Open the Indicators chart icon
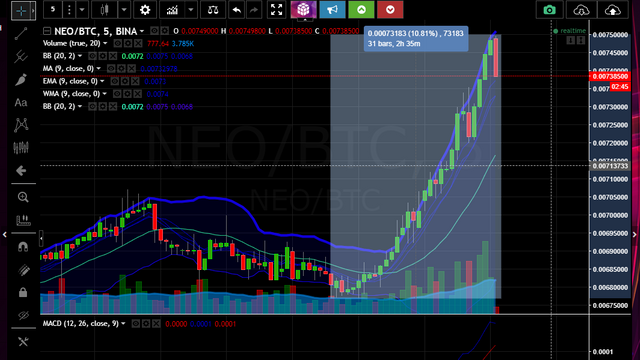Viewport: 640px width, 360px height. [x=172, y=10]
